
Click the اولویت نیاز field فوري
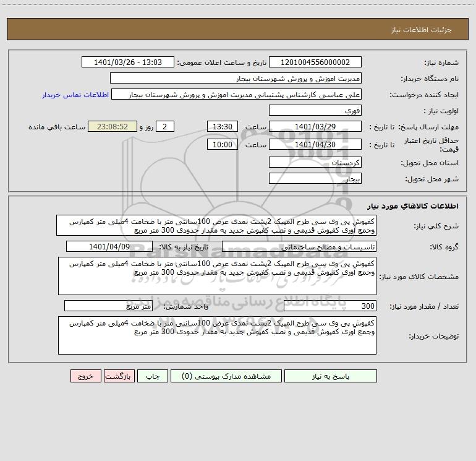click(x=315, y=110)
